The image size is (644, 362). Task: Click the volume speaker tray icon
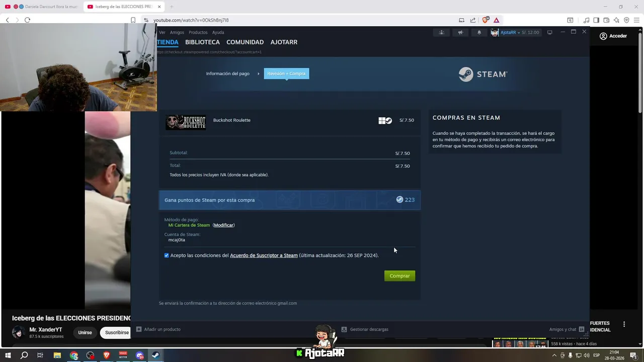click(586, 355)
